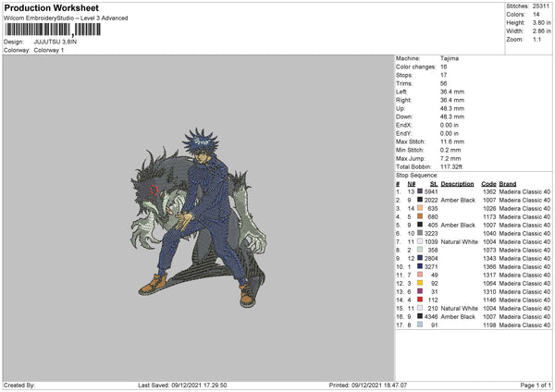Click the light blue swatch for stop 17
The width and height of the screenshot is (555, 392).
420,325
